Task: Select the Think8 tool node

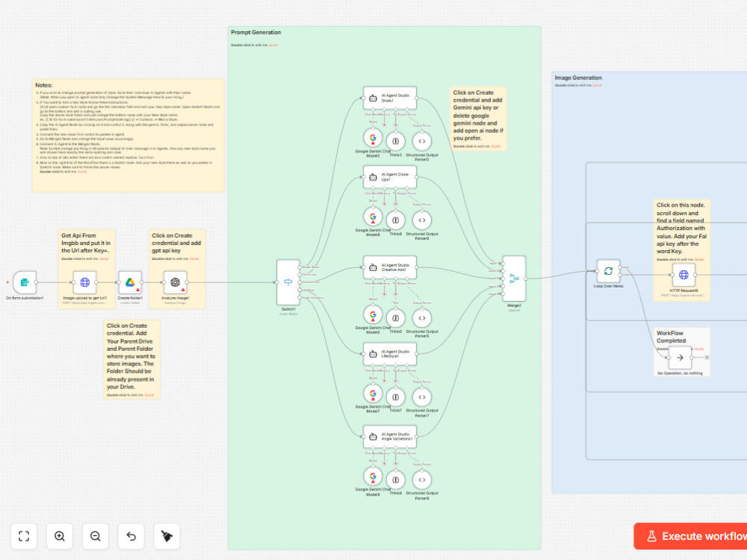Action: click(395, 220)
